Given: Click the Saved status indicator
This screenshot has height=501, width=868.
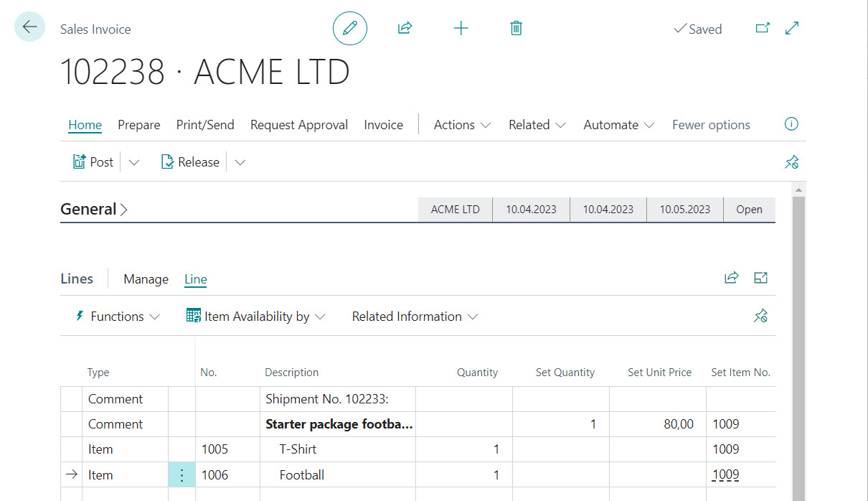Looking at the screenshot, I should tap(697, 29).
